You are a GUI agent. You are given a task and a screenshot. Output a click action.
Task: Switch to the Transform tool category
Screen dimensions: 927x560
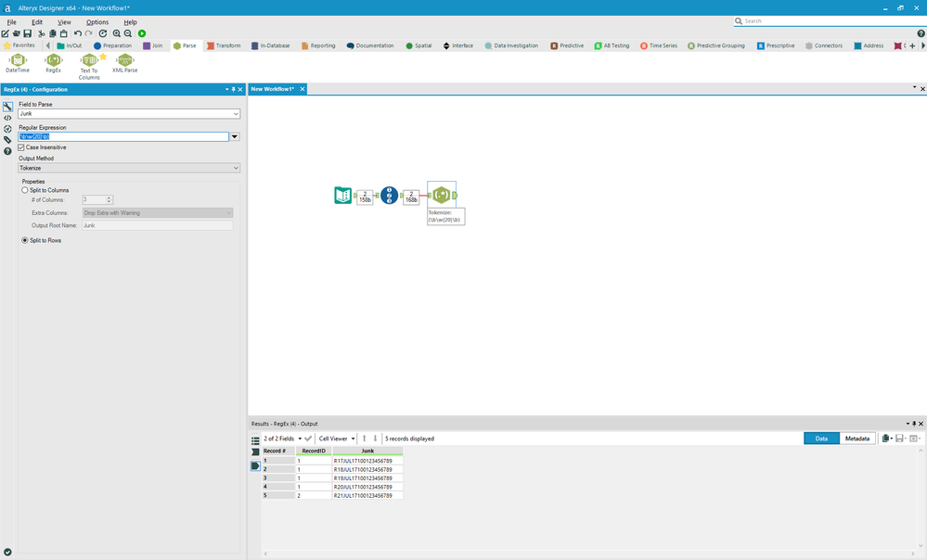pyautogui.click(x=224, y=45)
